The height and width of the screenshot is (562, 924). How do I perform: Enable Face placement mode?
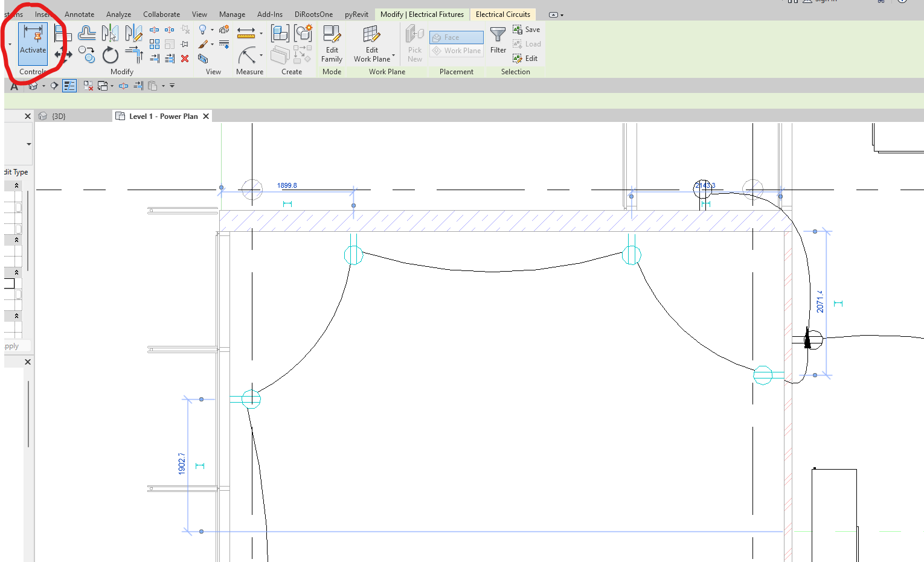(x=456, y=37)
